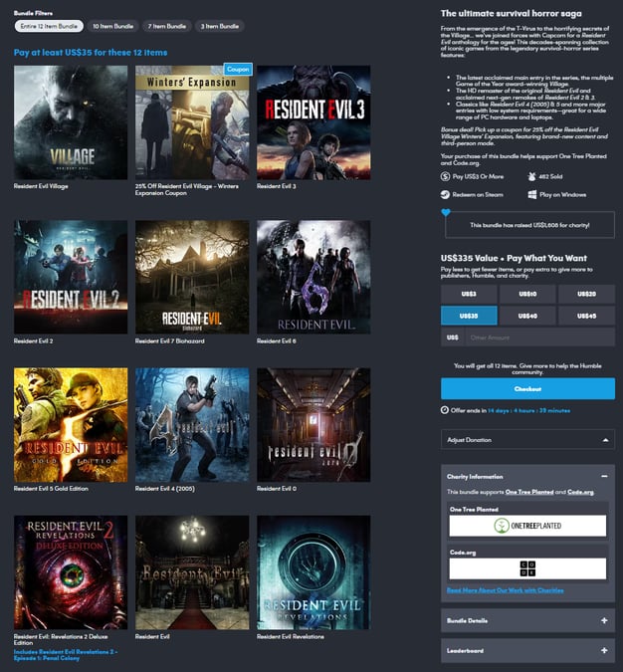This screenshot has height=672, width=623.
Task: Open the Resident Evil 5 Gold Edition cover
Action: click(71, 425)
